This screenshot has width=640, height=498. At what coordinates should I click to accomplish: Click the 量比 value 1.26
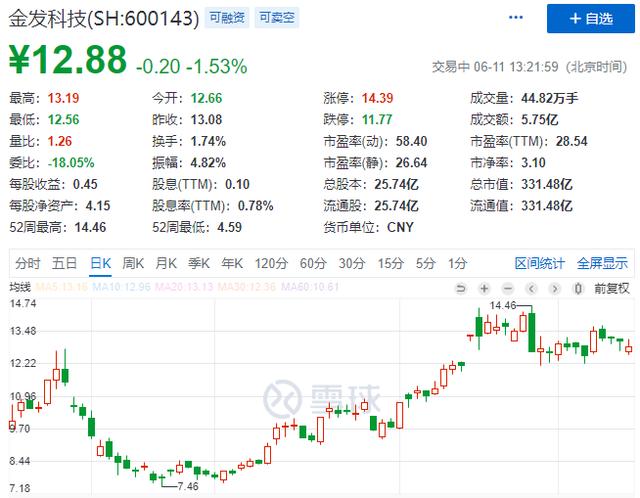(x=60, y=141)
